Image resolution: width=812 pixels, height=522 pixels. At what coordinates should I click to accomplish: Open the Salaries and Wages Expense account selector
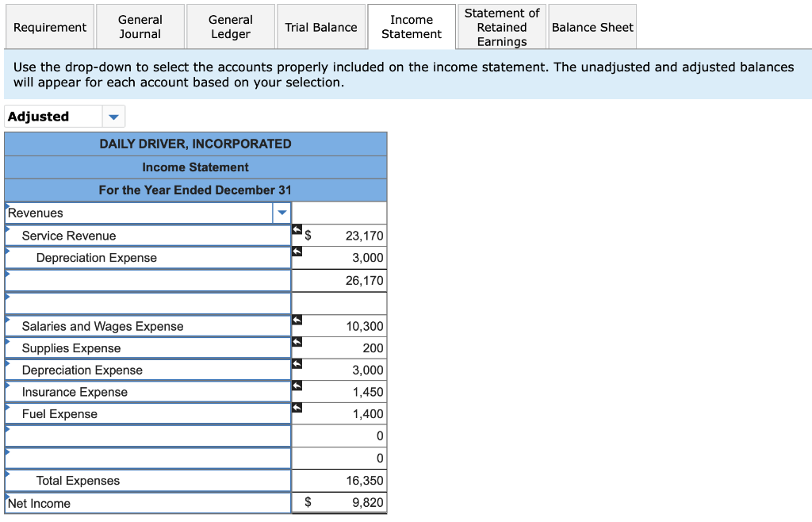click(148, 326)
